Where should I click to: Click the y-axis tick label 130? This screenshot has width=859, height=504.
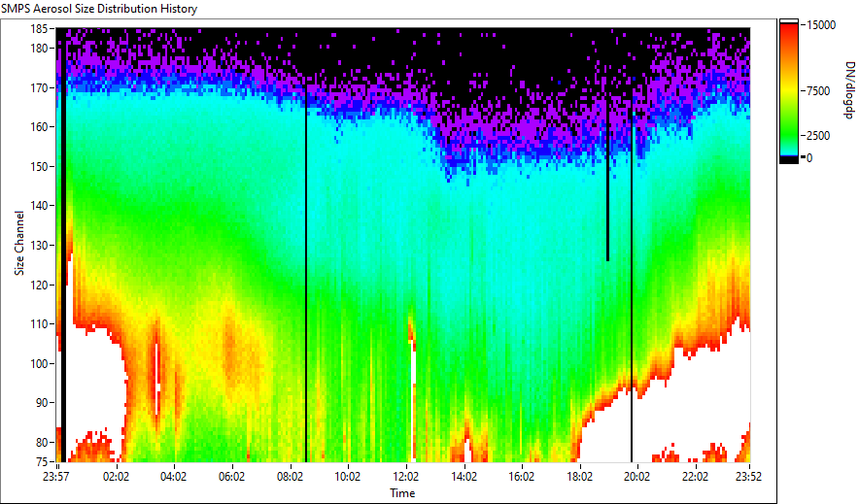point(39,245)
